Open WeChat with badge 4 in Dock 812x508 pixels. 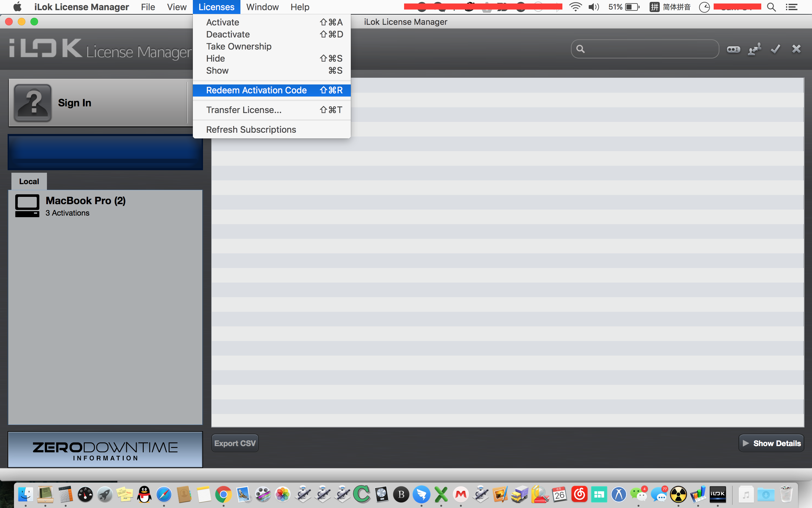pyautogui.click(x=638, y=494)
